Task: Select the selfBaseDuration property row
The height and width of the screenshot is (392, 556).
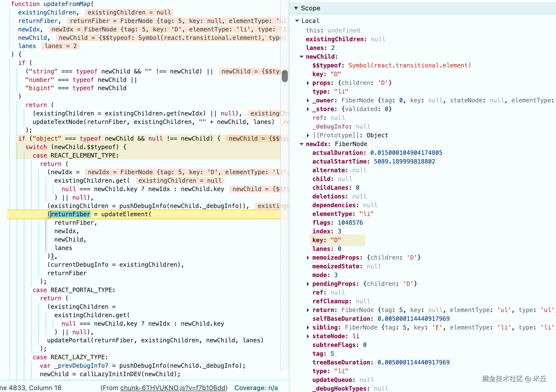Action: [x=381, y=319]
